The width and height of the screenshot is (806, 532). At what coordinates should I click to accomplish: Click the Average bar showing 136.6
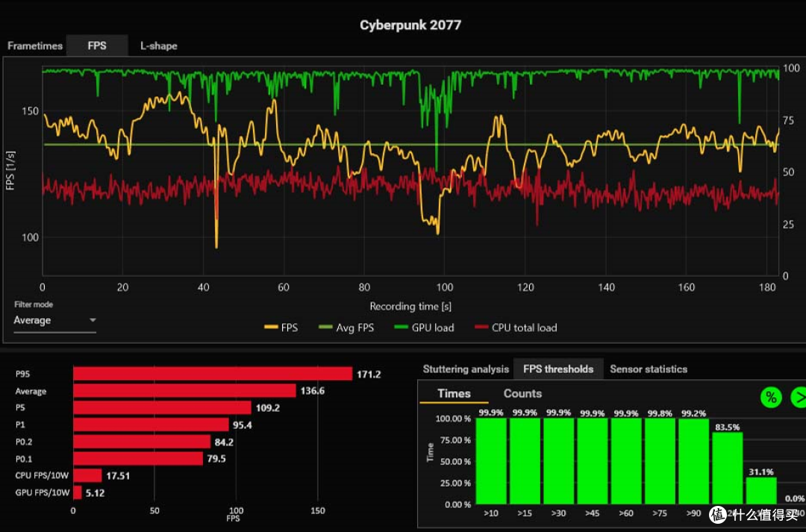click(x=184, y=391)
